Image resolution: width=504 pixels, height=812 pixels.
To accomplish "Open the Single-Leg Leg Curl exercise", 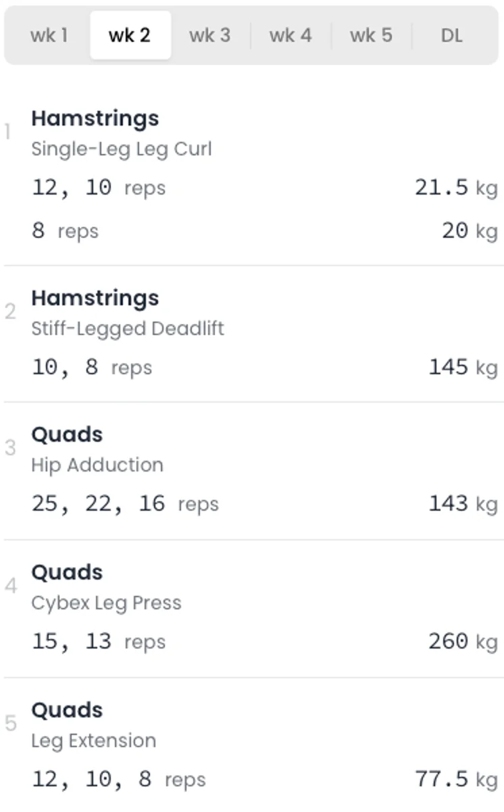I will point(122,149).
